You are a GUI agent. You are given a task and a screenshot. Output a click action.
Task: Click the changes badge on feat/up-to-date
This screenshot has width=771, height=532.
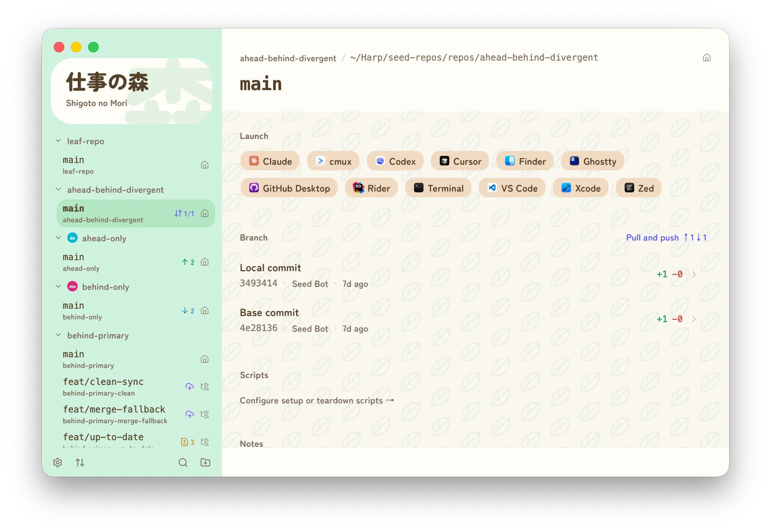point(188,442)
